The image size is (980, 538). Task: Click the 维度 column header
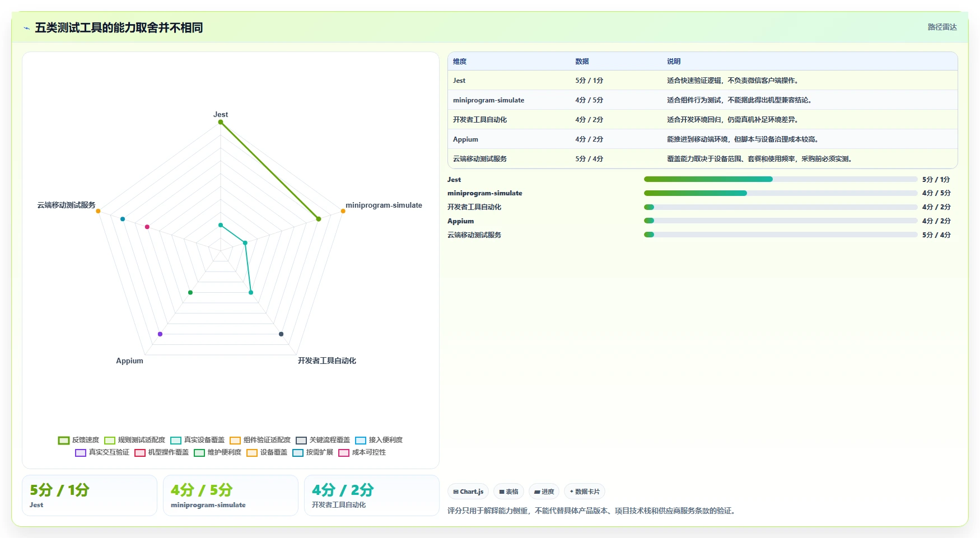click(x=460, y=62)
